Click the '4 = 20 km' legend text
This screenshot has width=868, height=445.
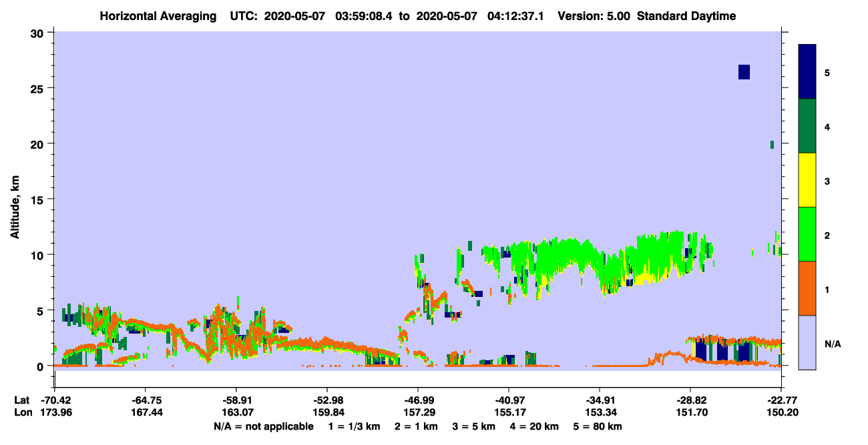click(533, 426)
